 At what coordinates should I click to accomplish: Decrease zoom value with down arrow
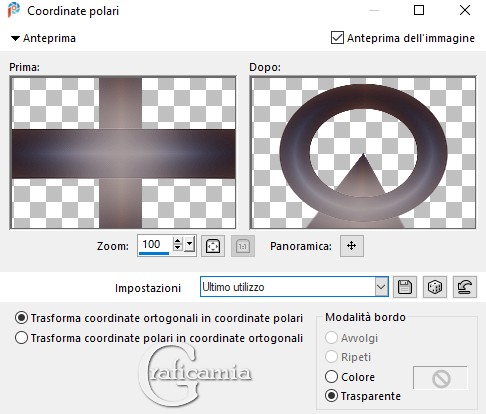178,248
